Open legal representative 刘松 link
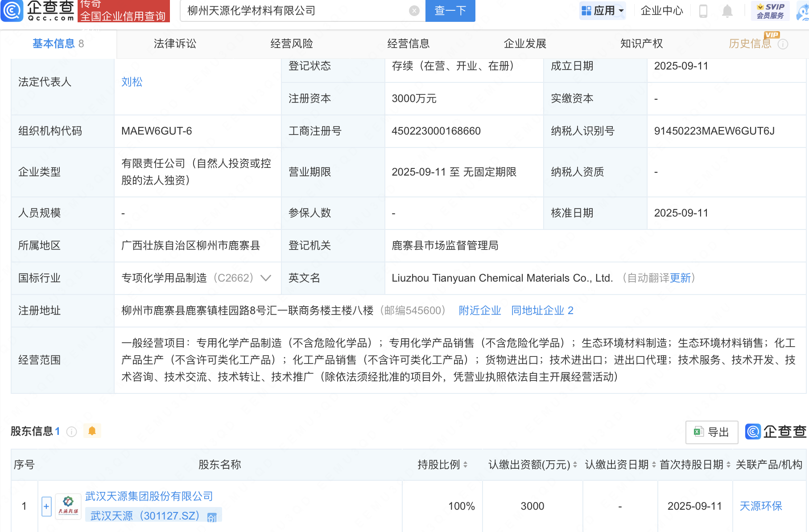 click(132, 82)
